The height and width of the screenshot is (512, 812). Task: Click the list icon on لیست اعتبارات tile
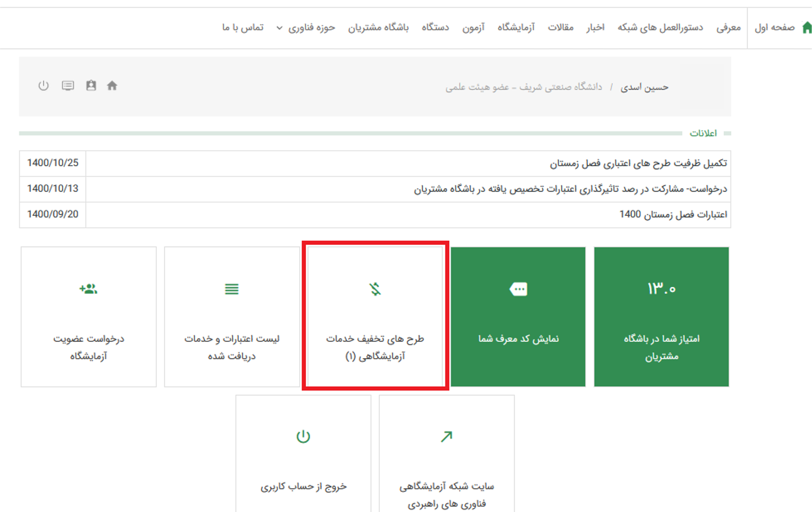click(x=231, y=289)
